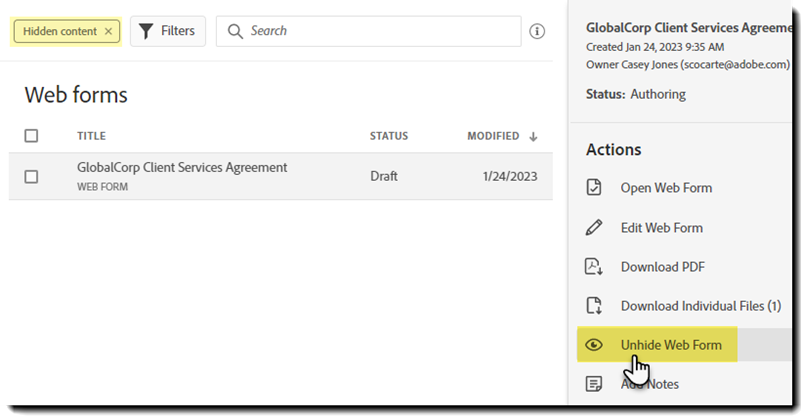This screenshot has height=416, width=801.
Task: Remove the Hidden content filter chip
Action: click(x=109, y=31)
